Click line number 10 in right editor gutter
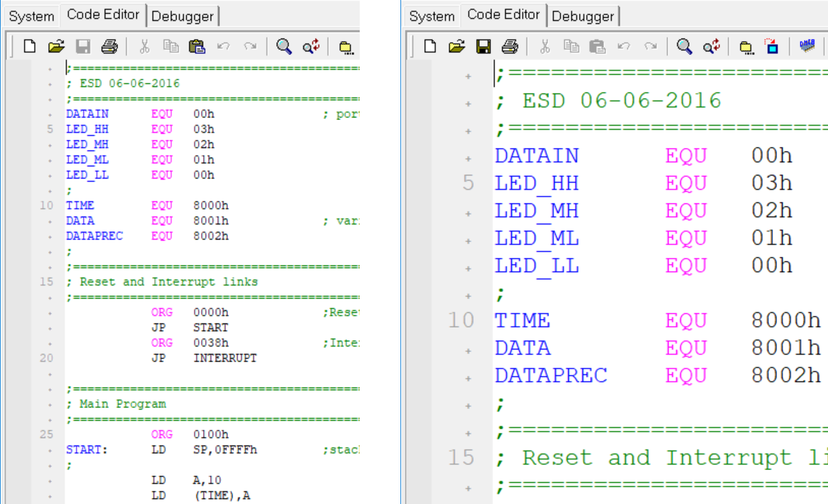The image size is (828, 504). [461, 320]
